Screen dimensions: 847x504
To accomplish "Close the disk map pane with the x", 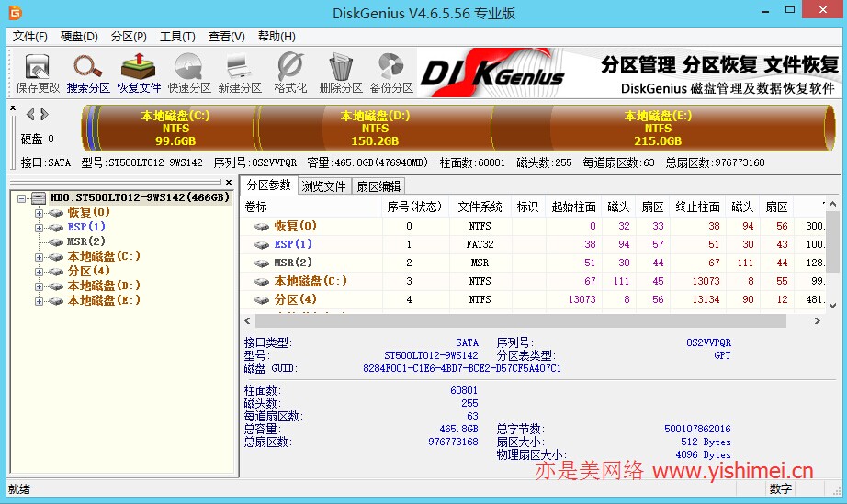I will coord(13,108).
